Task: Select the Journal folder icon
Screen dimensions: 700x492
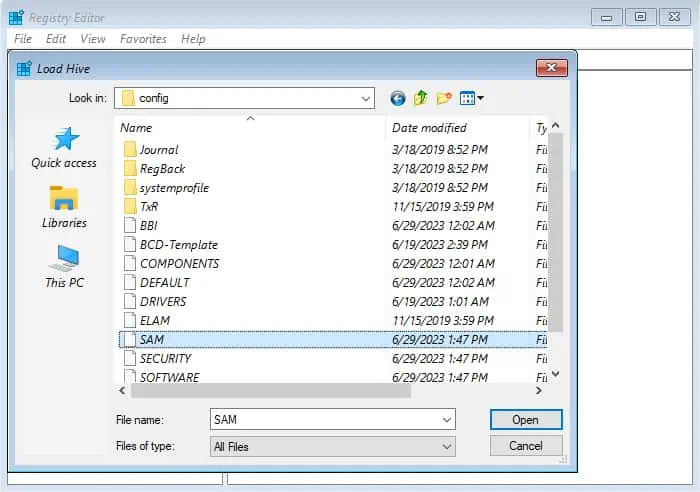Action: [x=130, y=150]
